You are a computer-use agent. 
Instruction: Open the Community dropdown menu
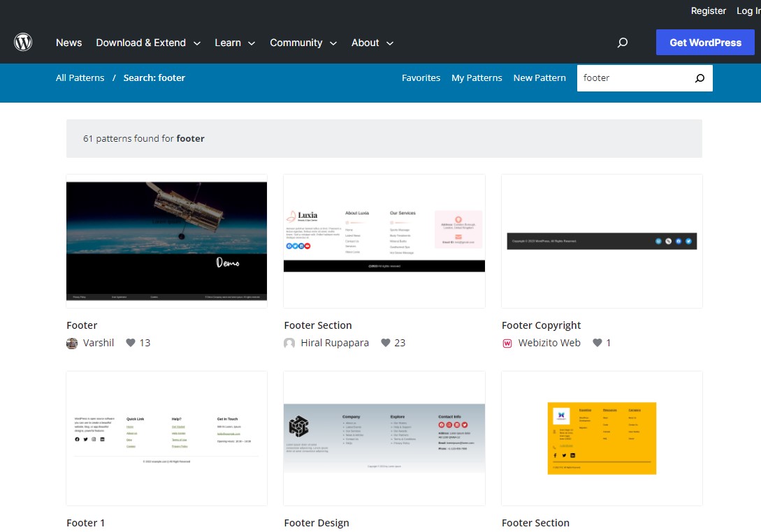(303, 43)
